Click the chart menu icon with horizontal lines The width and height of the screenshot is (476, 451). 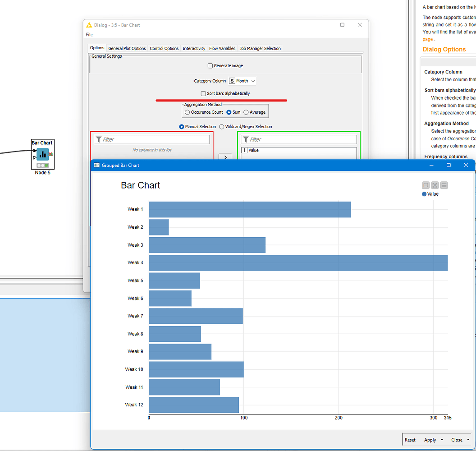[x=444, y=185]
